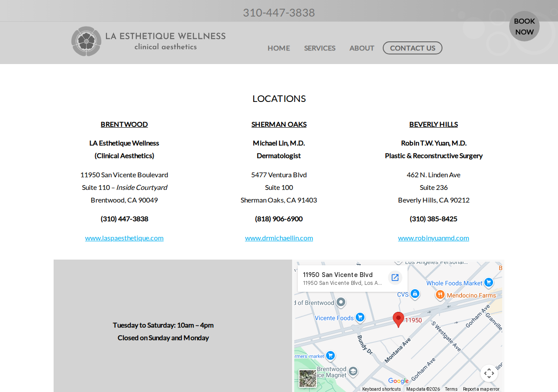Viewport: 558px width, 392px height.
Task: Select the CONTACT US nav item
Action: (x=412, y=48)
